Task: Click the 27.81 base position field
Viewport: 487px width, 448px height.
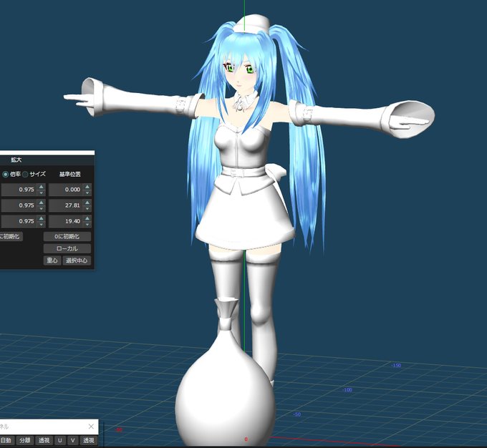Action: pos(66,205)
